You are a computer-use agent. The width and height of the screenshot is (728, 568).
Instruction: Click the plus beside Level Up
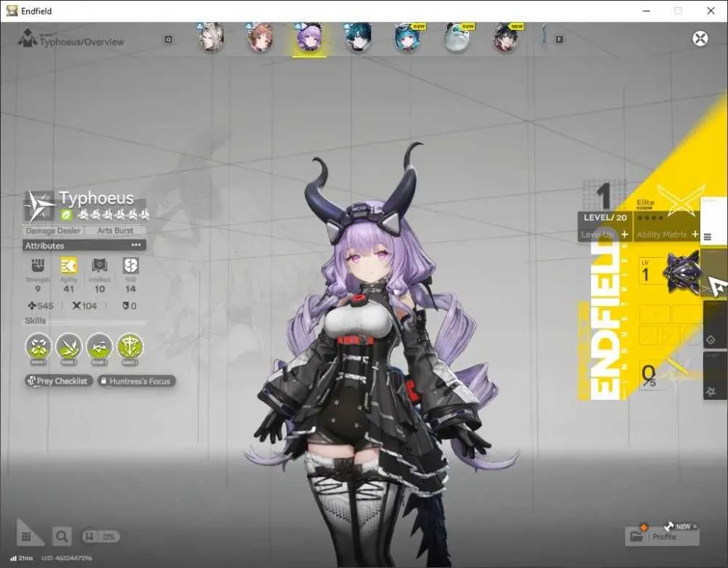tap(625, 234)
